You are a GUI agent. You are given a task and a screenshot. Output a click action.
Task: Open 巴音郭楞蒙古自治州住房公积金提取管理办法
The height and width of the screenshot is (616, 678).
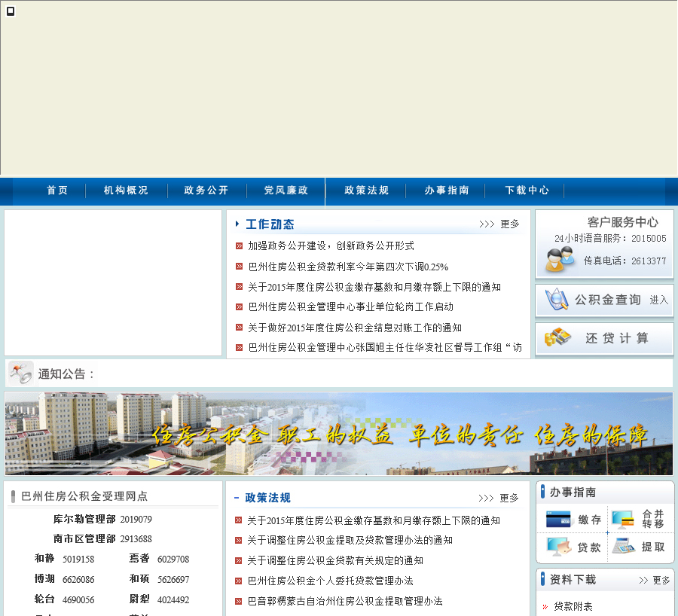(345, 601)
